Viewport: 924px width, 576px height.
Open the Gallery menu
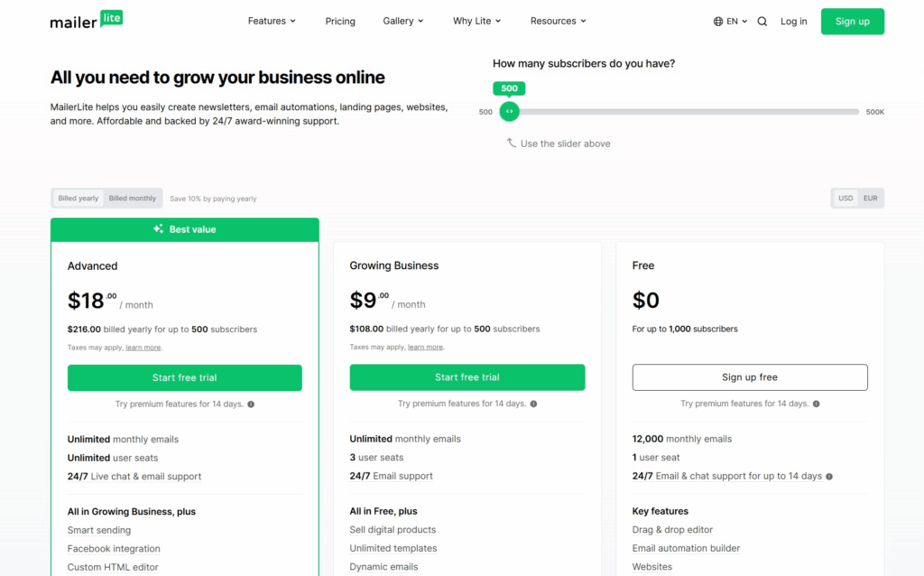coord(403,22)
